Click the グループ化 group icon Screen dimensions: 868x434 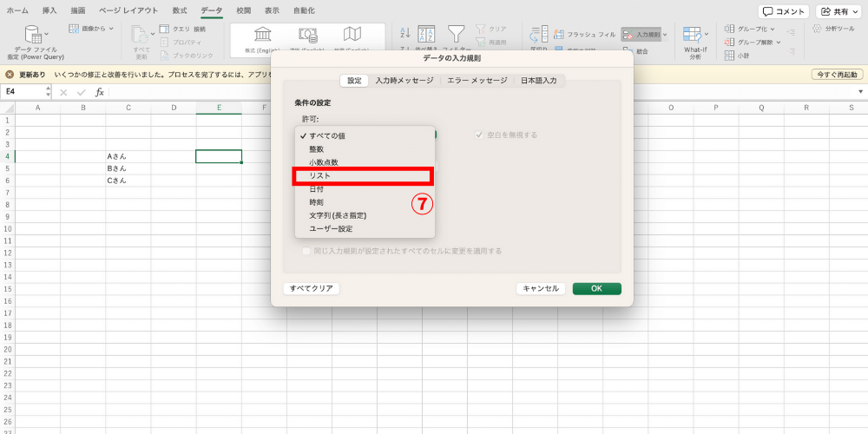point(730,29)
